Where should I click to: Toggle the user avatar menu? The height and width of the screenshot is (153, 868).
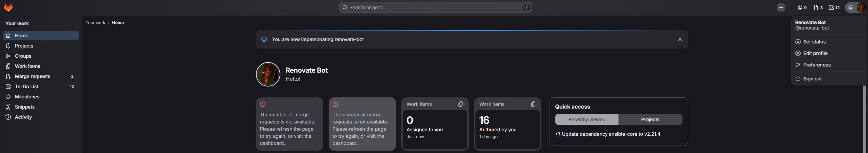click(861, 7)
